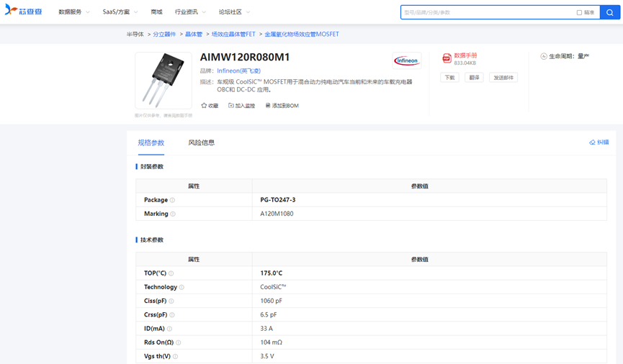
Task: Click the 技术参数 section heading
Action: click(x=152, y=240)
